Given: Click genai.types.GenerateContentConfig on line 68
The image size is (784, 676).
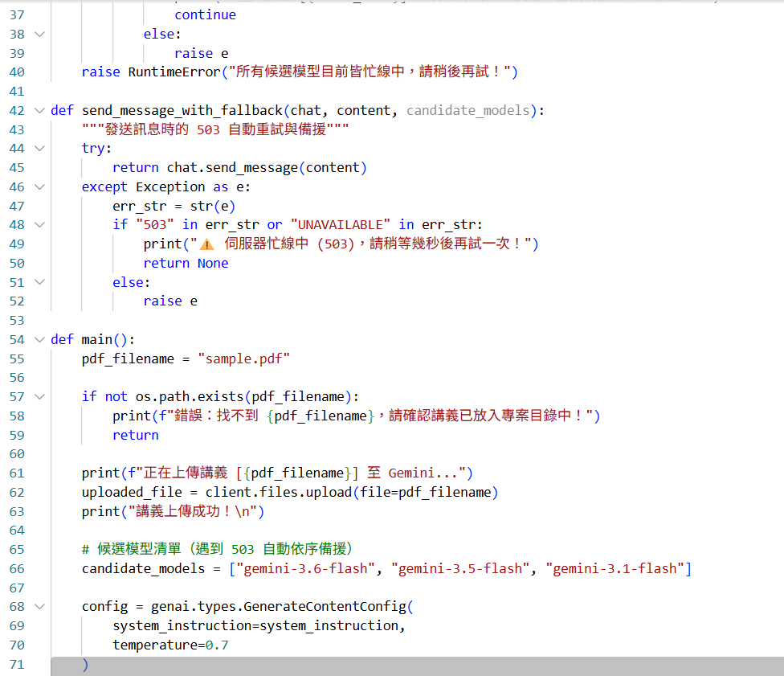Looking at the screenshot, I should point(279,606).
